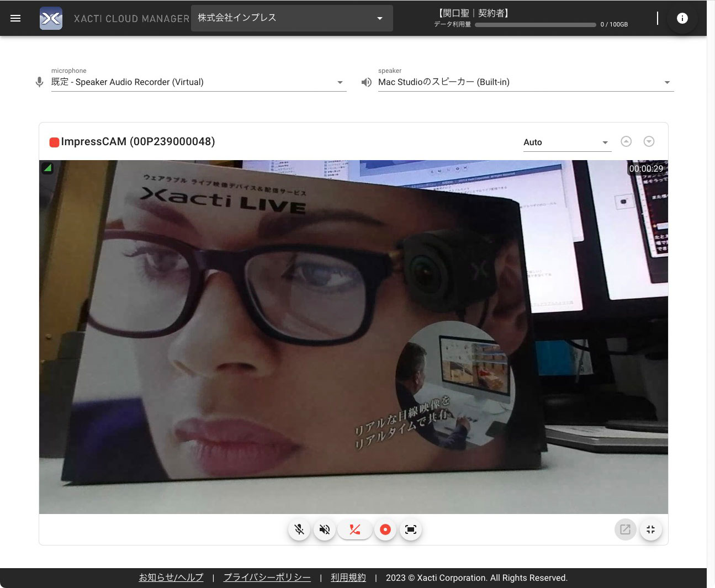Open the お知らせ/ヘルプ link
The height and width of the screenshot is (588, 715).
[171, 578]
